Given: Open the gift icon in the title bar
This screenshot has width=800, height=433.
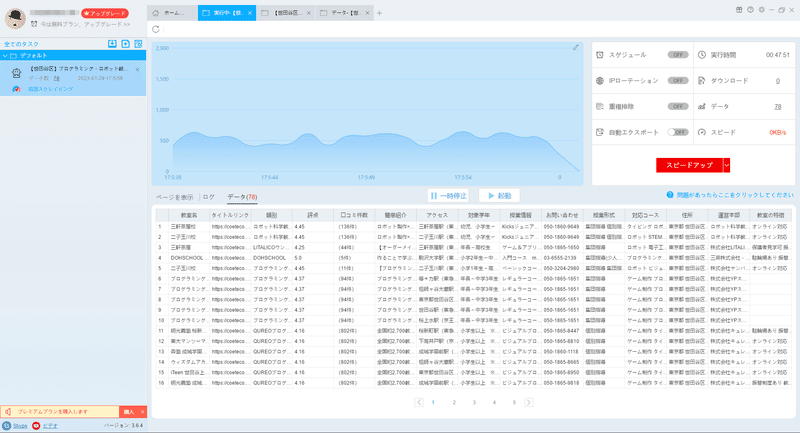Looking at the screenshot, I should [739, 10].
